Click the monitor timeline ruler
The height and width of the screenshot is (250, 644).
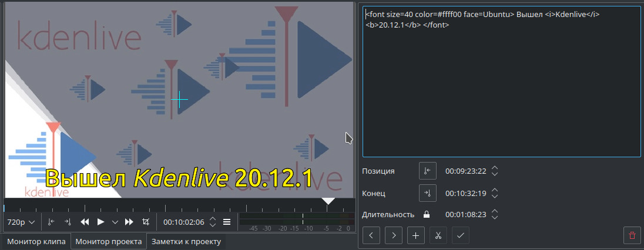tap(179, 205)
